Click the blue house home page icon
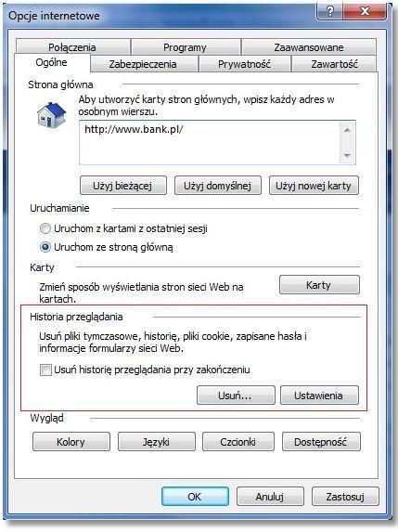The image size is (398, 532). [x=51, y=115]
